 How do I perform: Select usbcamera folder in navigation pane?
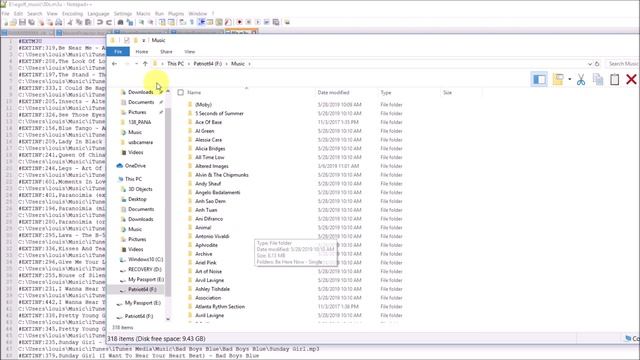coord(140,142)
